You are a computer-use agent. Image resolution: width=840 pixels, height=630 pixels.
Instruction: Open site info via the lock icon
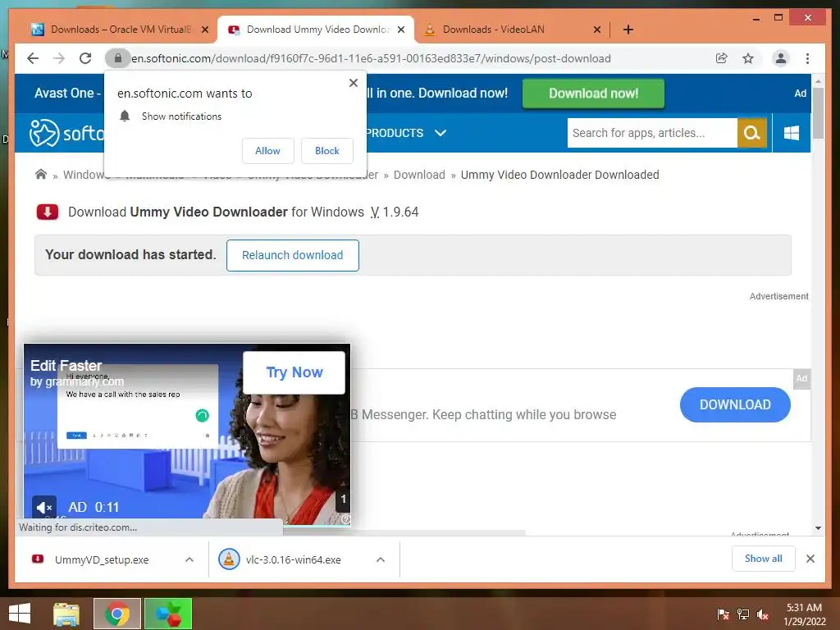pos(118,58)
